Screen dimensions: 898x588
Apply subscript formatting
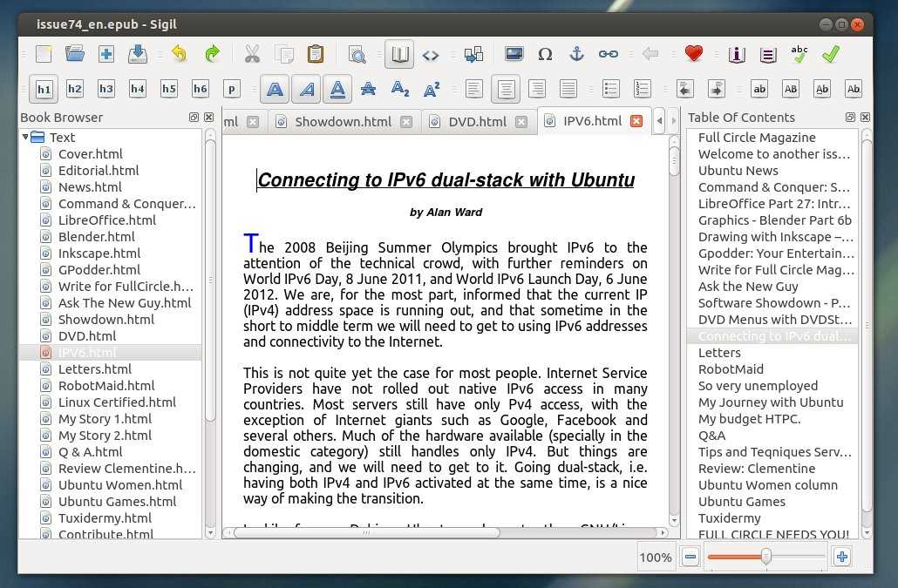tap(400, 89)
